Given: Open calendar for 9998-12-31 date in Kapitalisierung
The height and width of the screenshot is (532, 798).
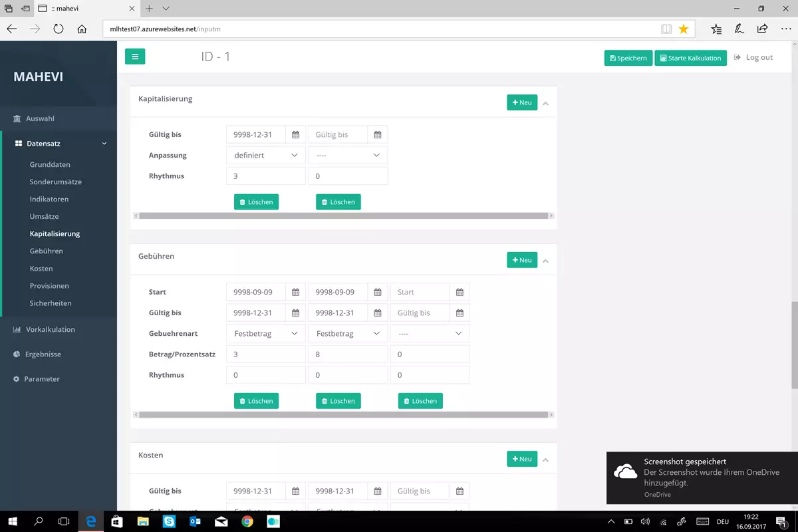Looking at the screenshot, I should (x=295, y=134).
